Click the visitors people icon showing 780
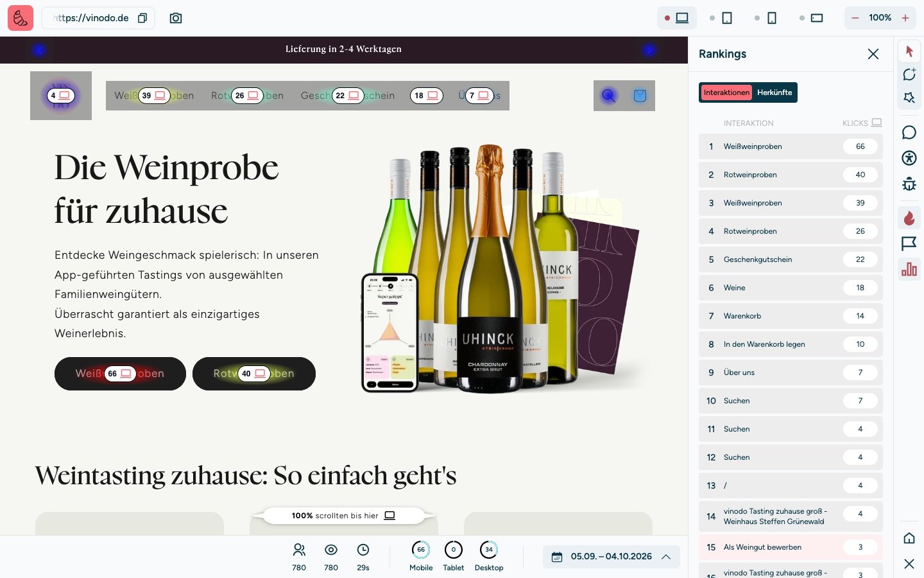 pyautogui.click(x=299, y=550)
